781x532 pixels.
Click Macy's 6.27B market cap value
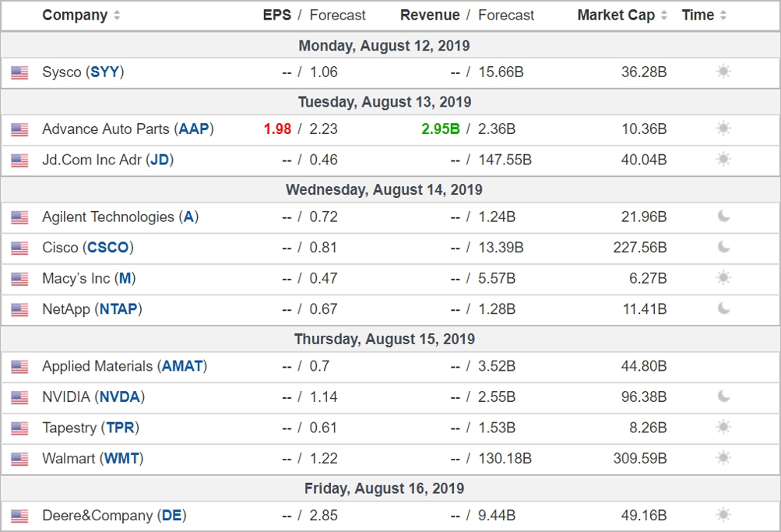coord(648,278)
